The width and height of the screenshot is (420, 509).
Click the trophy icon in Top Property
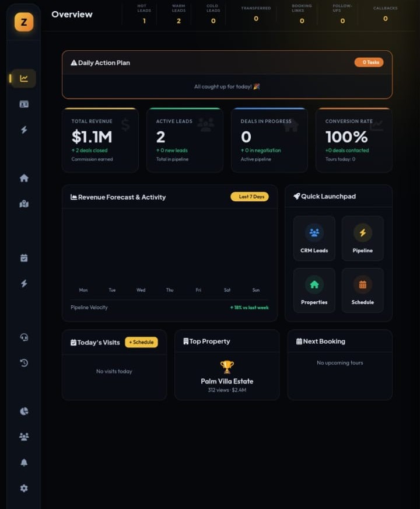click(x=227, y=367)
